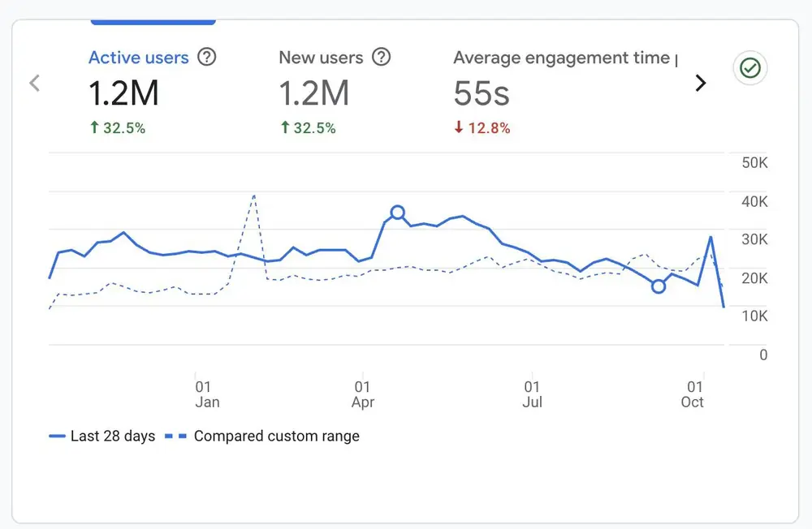The width and height of the screenshot is (812, 529).
Task: Click the April peak data point marker
Action: (x=397, y=213)
